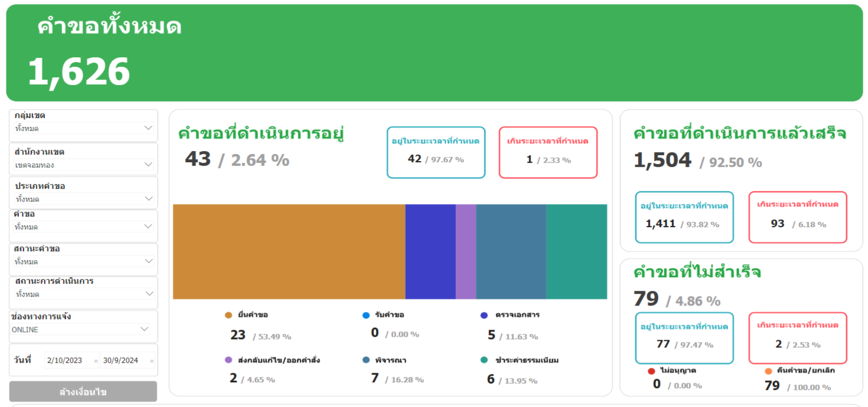Click the orange คืนคำขอ/ยกเลิก legend dot
Screen dimensions: 868x407
(768, 372)
